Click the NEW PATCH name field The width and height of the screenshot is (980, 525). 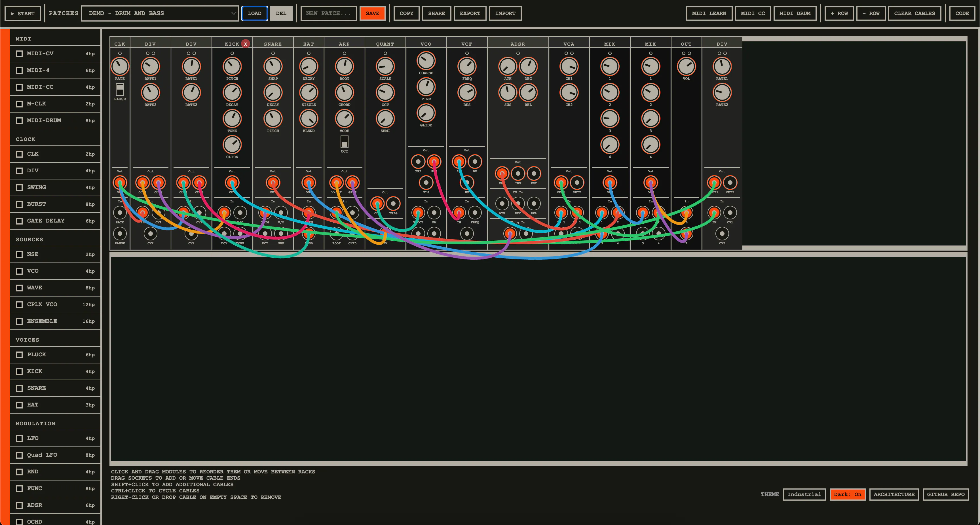329,13
